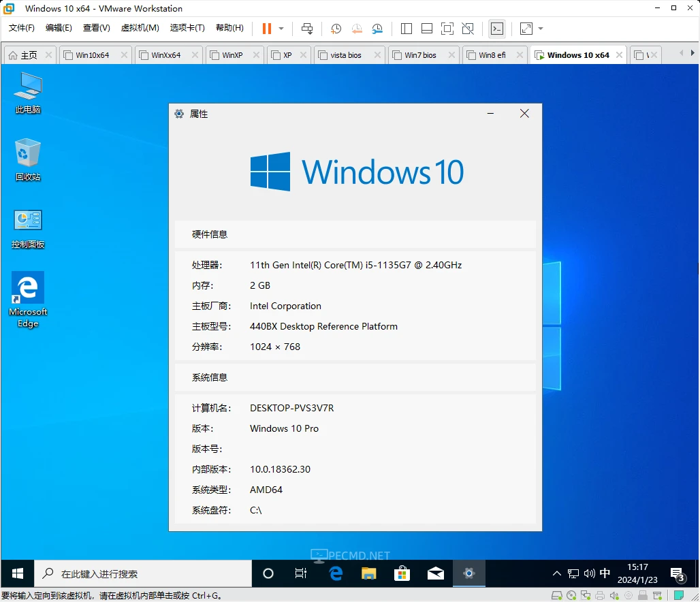Click build number 10.0.18362.30
700x602 pixels.
pos(280,469)
